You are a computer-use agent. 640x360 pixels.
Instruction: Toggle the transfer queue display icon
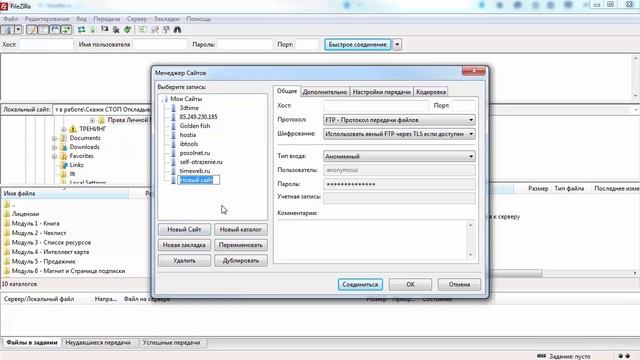coord(66,30)
